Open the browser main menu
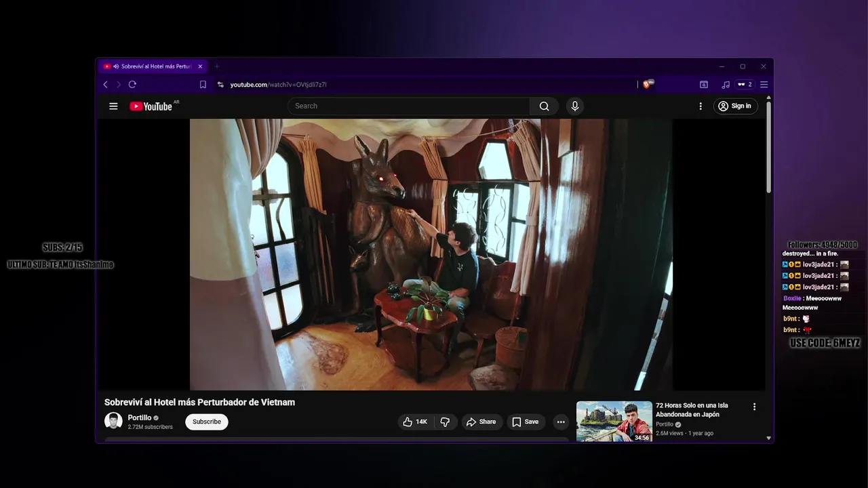Image resolution: width=868 pixels, height=488 pixels. (764, 85)
